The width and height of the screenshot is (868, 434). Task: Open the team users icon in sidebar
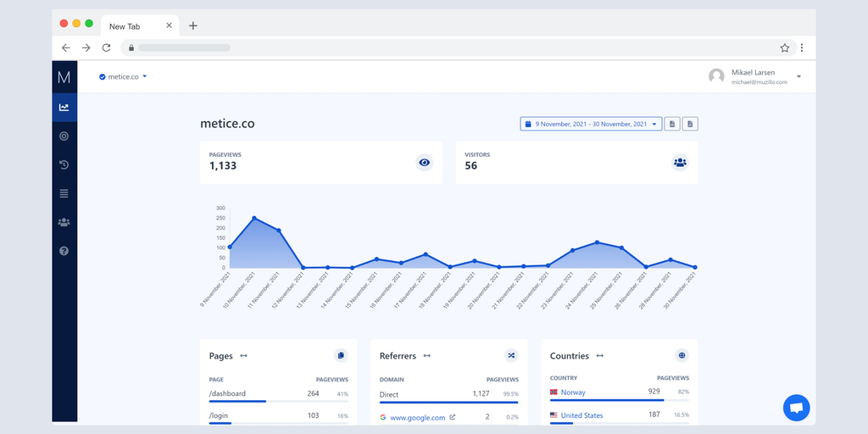point(64,222)
